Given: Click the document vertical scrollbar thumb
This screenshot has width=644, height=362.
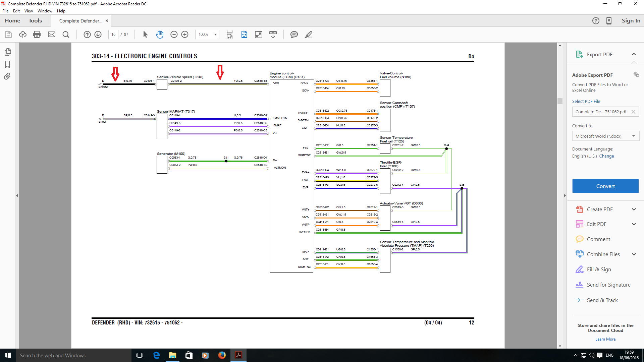Looking at the screenshot, I should point(560,101).
